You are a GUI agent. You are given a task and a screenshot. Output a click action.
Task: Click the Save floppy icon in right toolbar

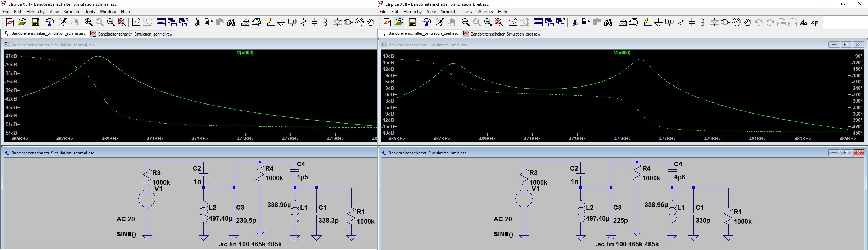(x=412, y=22)
